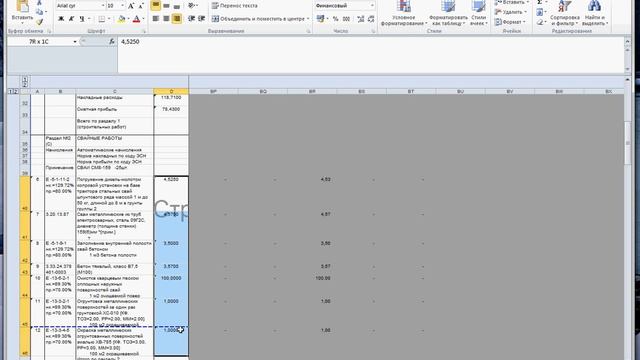Toggle underline (Ч) formatting
Viewport: 640px width, 360px height.
(x=82, y=19)
